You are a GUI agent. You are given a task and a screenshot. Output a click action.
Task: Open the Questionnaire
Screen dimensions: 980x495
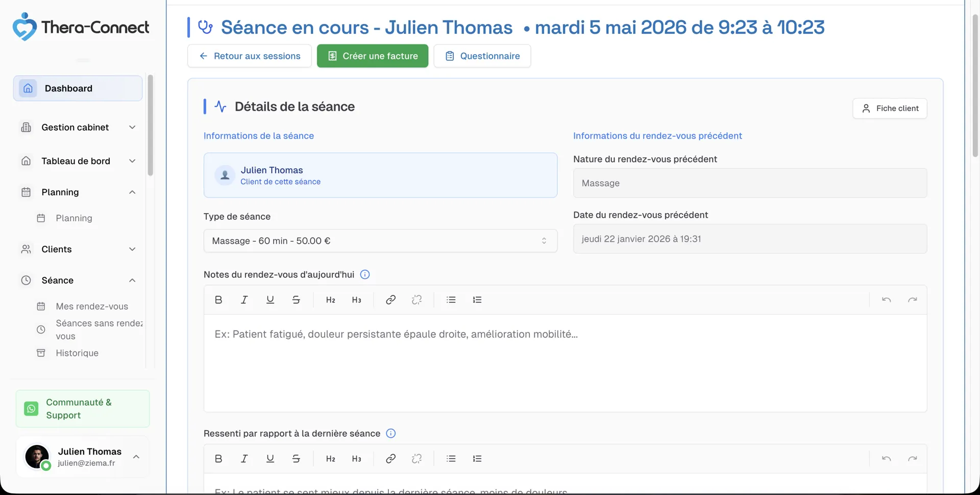pos(482,56)
